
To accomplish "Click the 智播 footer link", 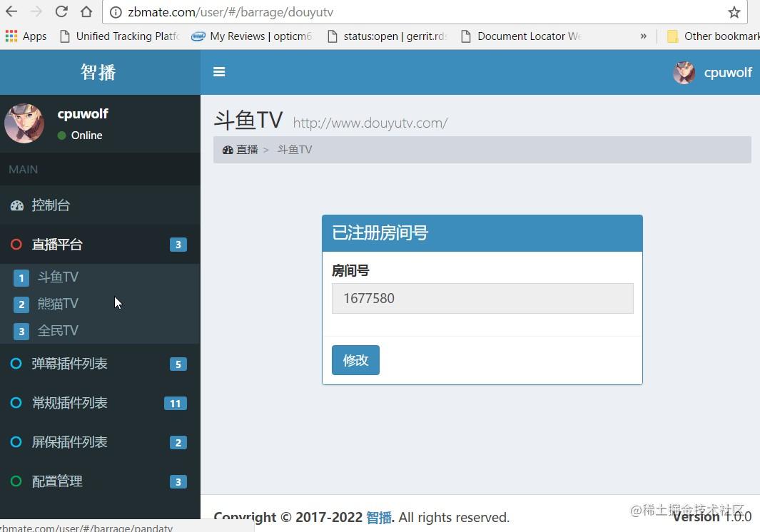I will pos(378,518).
